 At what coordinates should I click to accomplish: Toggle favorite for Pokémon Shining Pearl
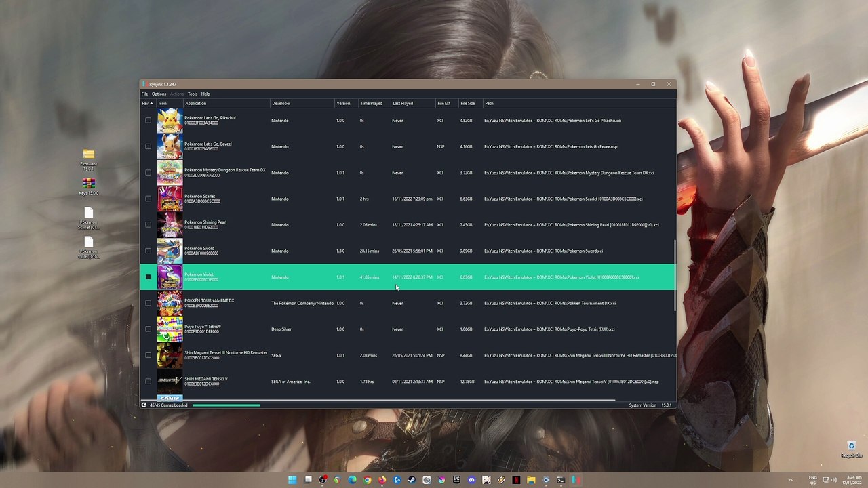tap(148, 225)
